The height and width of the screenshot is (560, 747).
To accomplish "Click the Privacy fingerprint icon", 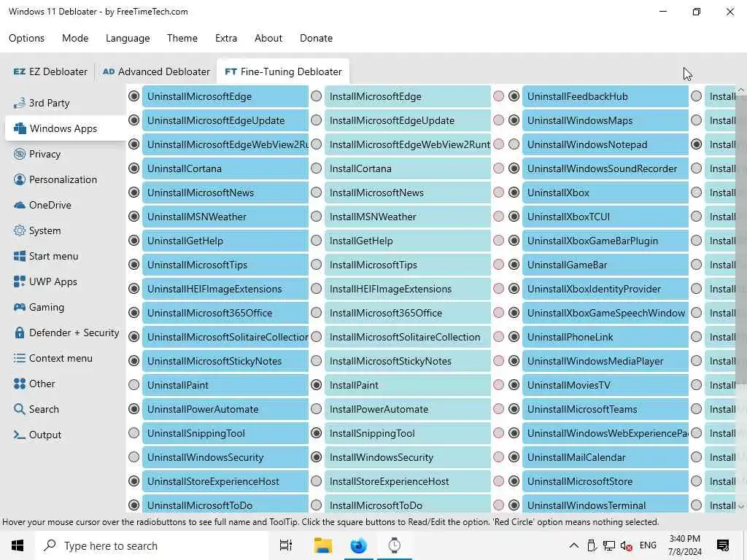I will (x=19, y=154).
